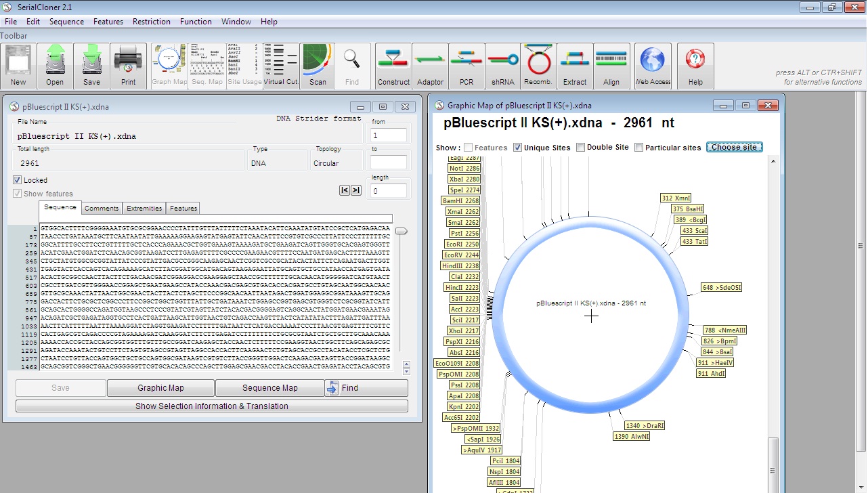Click the 'from' position input field

pos(389,135)
